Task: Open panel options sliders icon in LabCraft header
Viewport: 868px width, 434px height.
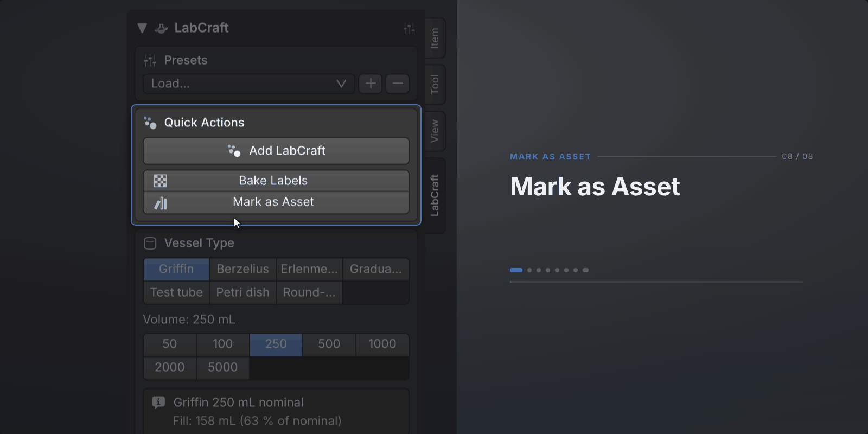Action: coord(409,28)
